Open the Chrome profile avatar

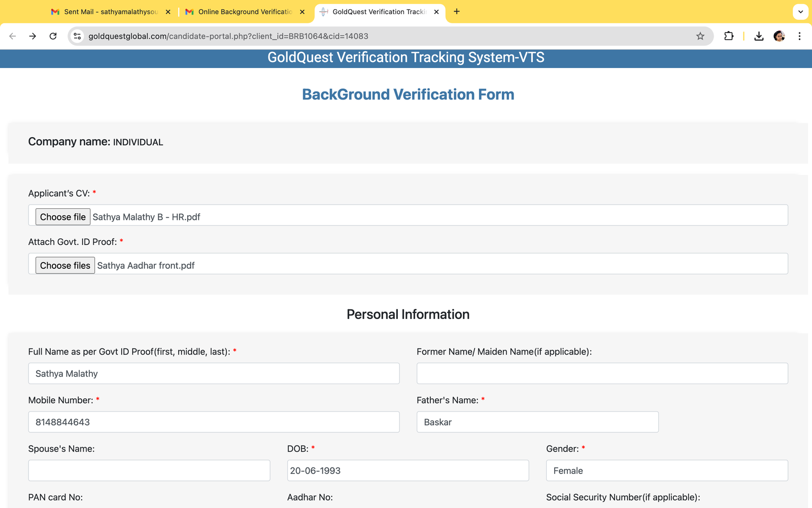click(x=779, y=36)
